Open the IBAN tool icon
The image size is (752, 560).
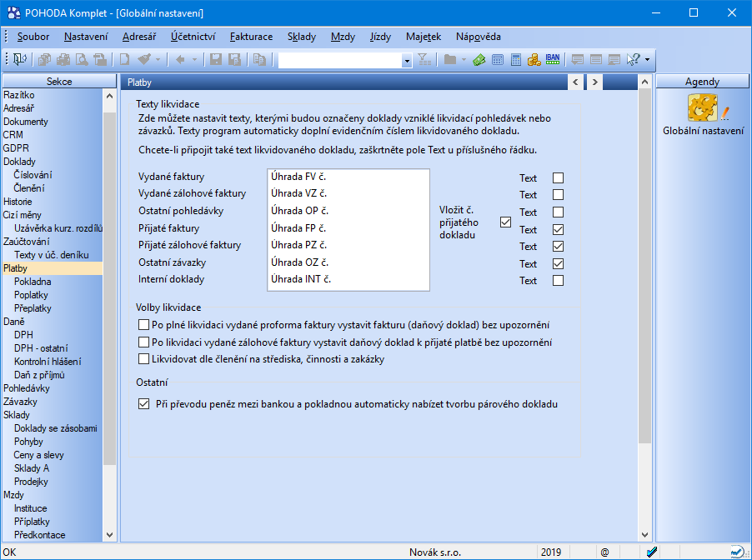click(553, 59)
